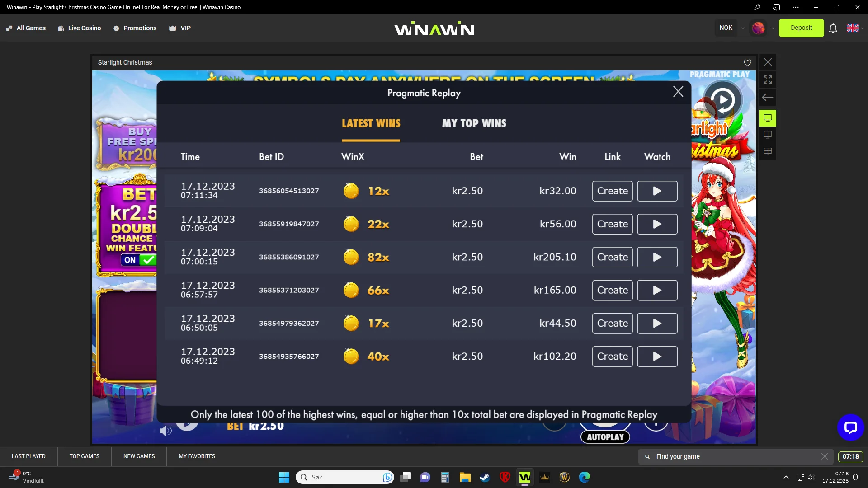The height and width of the screenshot is (488, 868).
Task: Click the password key icon in title bar
Action: pyautogui.click(x=757, y=7)
